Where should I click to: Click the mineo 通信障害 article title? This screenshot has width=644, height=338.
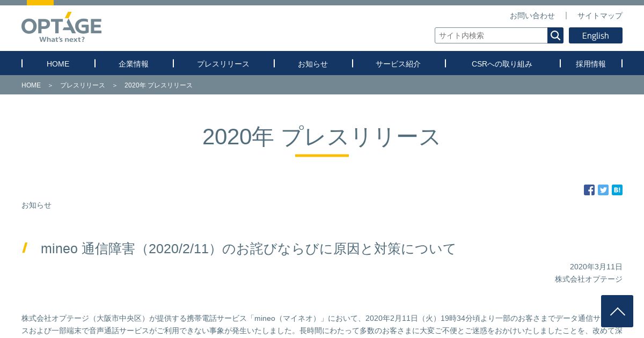coord(248,249)
